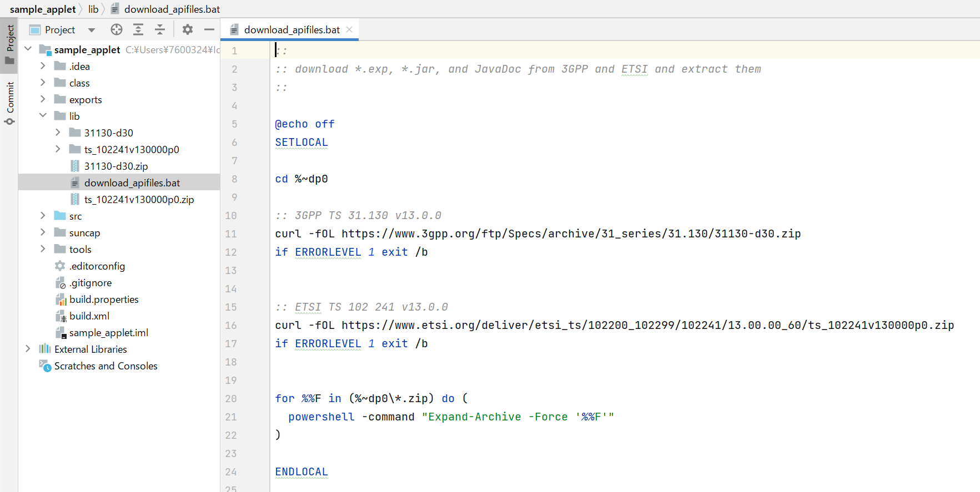980x492 pixels.
Task: Expand the 31130-d30 folder
Action: [x=58, y=133]
